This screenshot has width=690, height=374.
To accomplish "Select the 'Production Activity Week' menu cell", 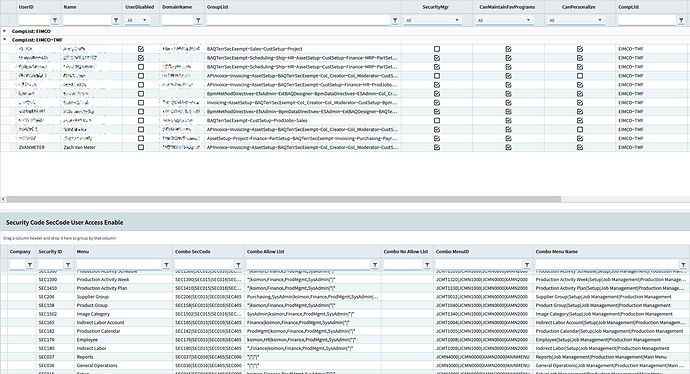I will tap(124, 279).
